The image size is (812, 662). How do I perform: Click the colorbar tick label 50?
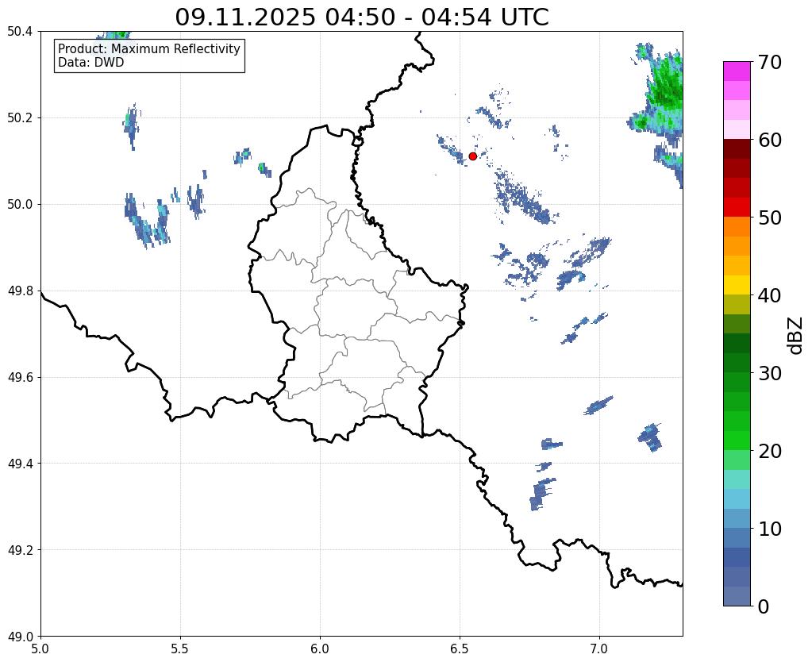point(770,217)
